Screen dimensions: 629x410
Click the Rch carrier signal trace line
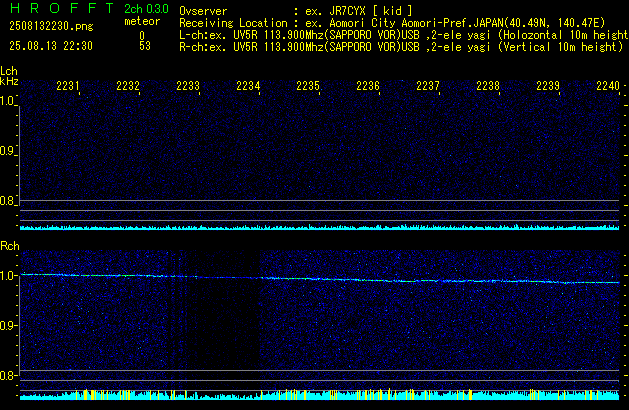(x=320, y=279)
